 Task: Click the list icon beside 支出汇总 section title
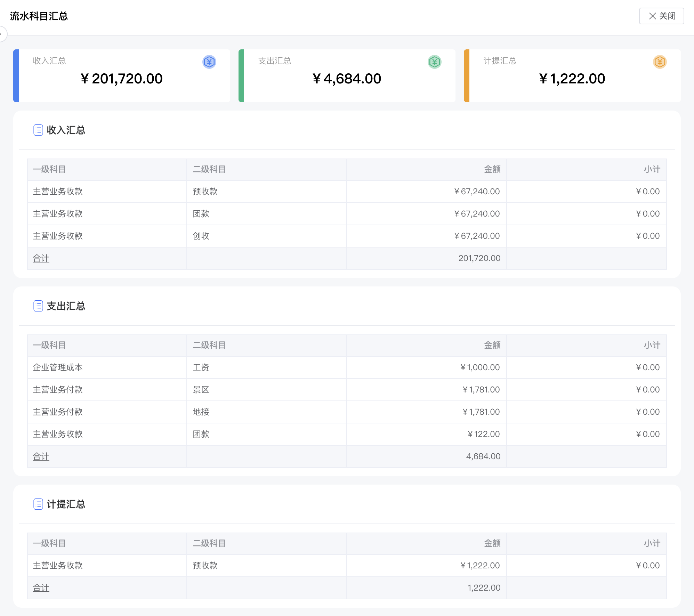(x=38, y=306)
